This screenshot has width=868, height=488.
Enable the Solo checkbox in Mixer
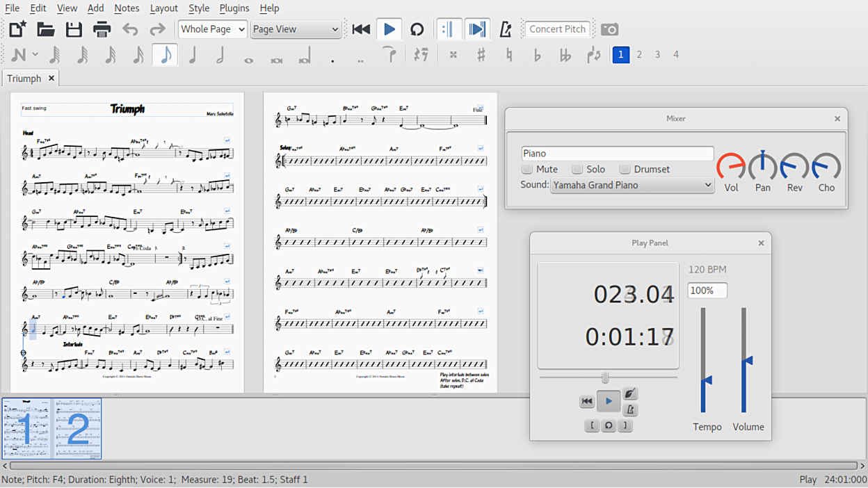577,169
